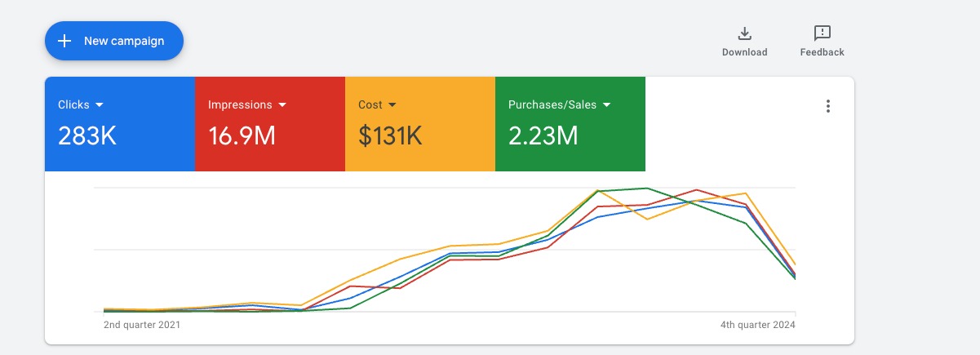The height and width of the screenshot is (355, 980).
Task: Open the three-dot more options menu
Action: point(828,106)
